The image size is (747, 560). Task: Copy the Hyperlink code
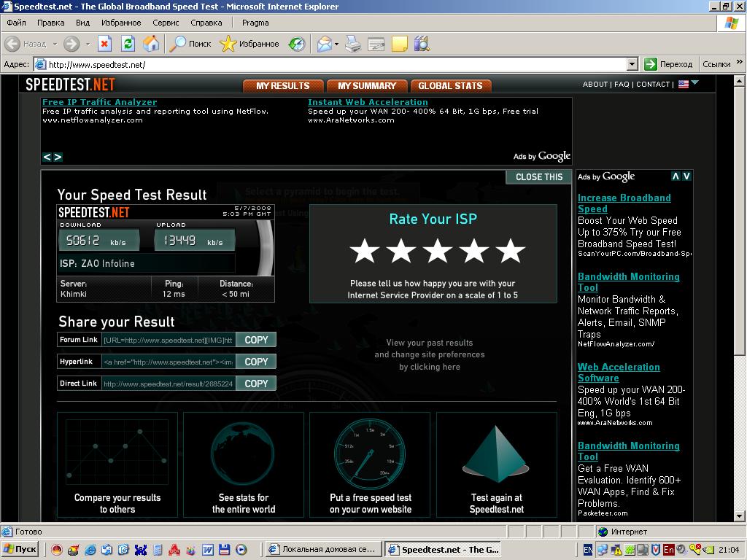click(x=256, y=362)
